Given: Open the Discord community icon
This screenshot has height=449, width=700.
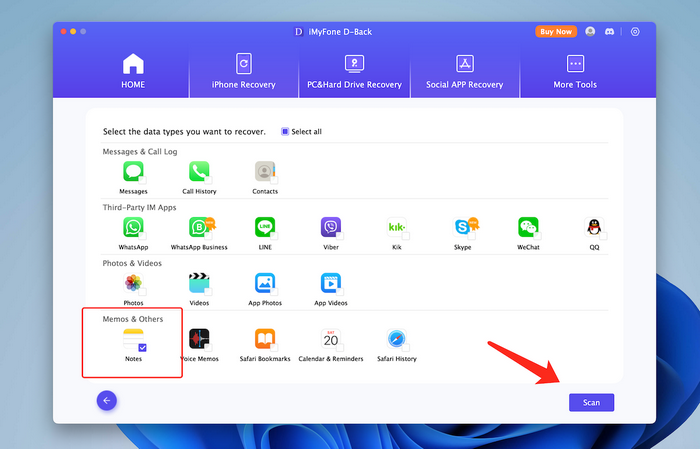Looking at the screenshot, I should pyautogui.click(x=609, y=32).
